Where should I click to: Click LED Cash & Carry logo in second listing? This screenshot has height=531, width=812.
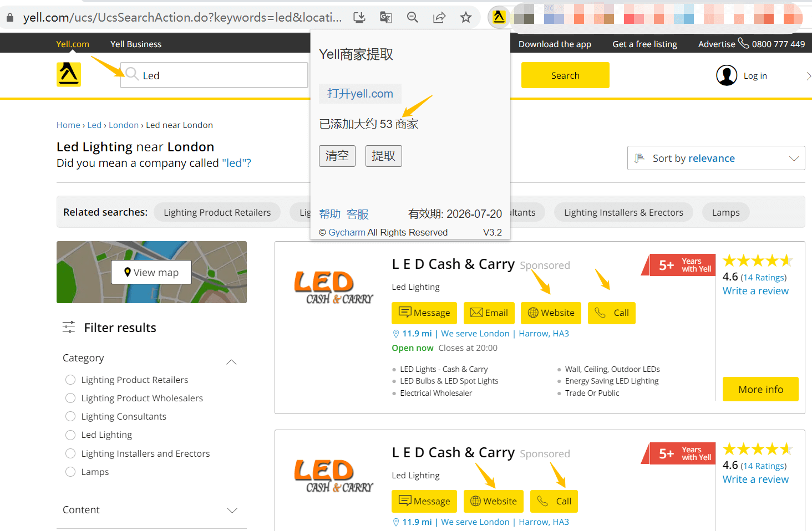click(333, 476)
